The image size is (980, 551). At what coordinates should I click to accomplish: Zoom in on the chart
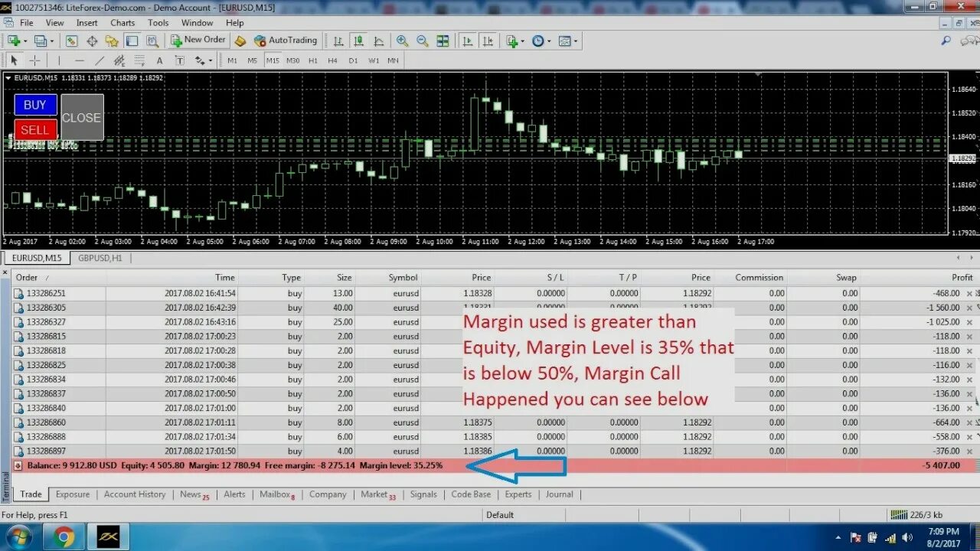[x=401, y=41]
